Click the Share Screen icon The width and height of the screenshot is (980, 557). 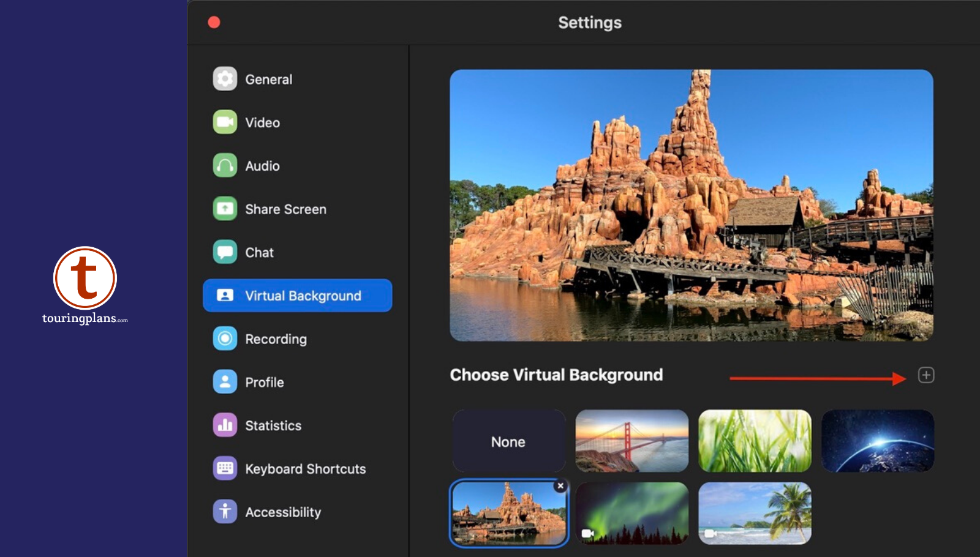pyautogui.click(x=225, y=209)
